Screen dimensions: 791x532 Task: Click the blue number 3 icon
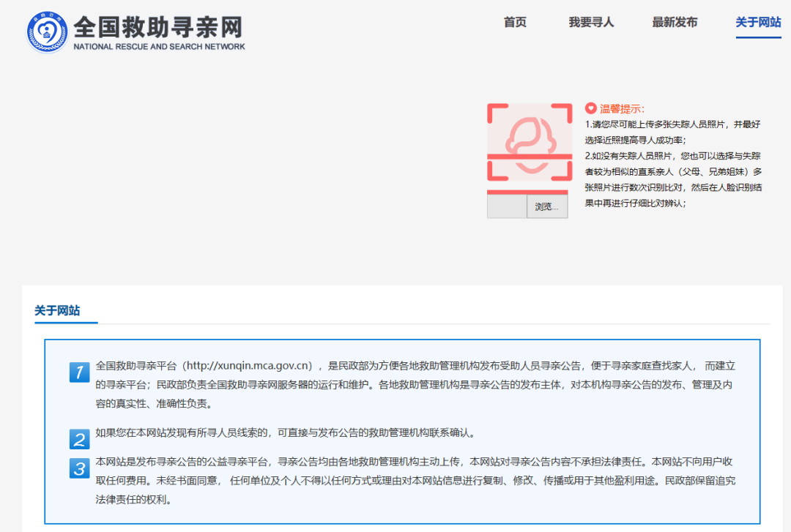[x=79, y=468]
